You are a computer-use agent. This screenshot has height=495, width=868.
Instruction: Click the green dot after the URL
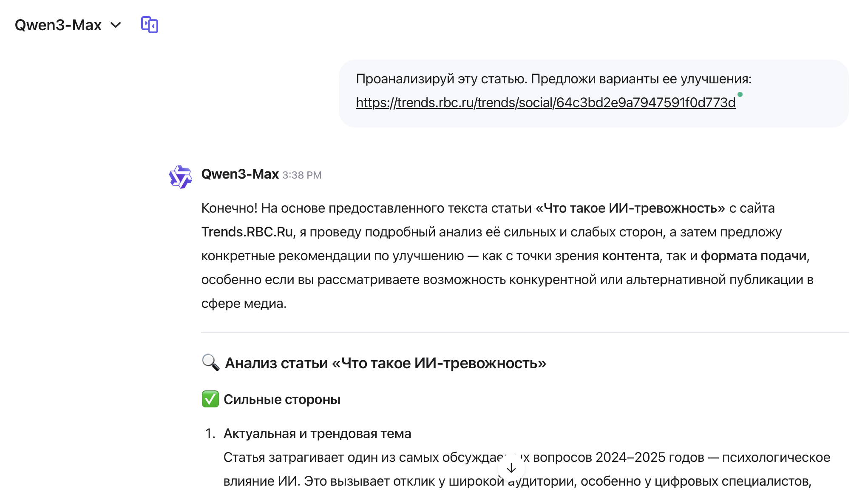click(740, 94)
